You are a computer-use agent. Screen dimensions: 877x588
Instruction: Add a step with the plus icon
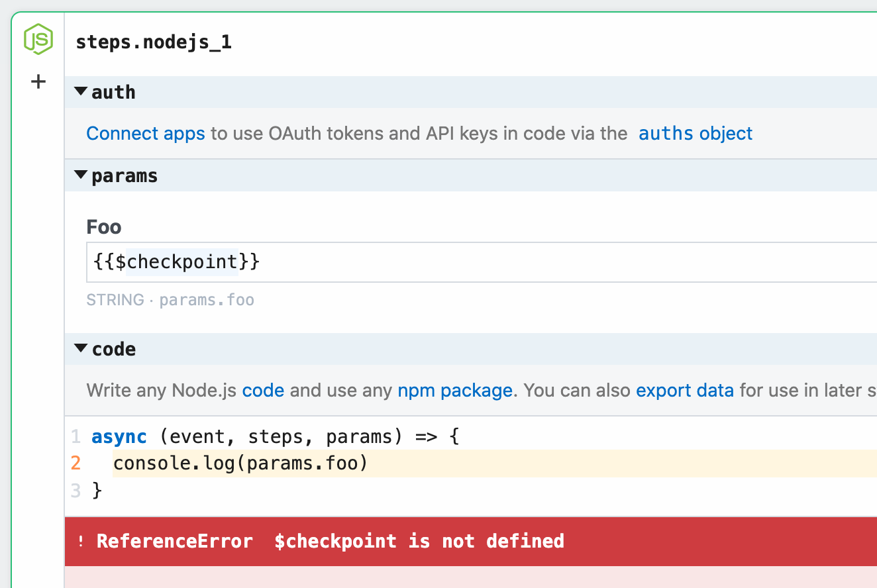[x=38, y=82]
